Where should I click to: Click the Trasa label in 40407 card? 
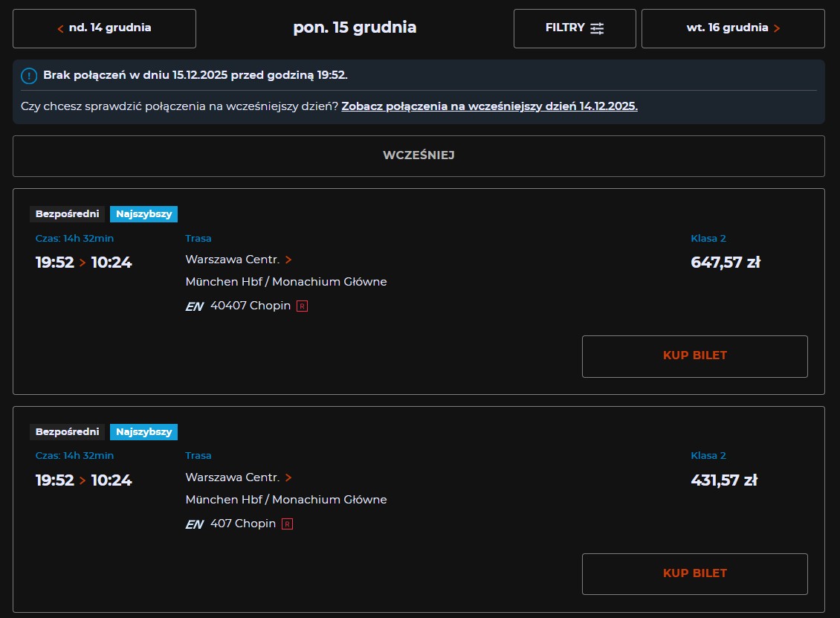pos(198,239)
